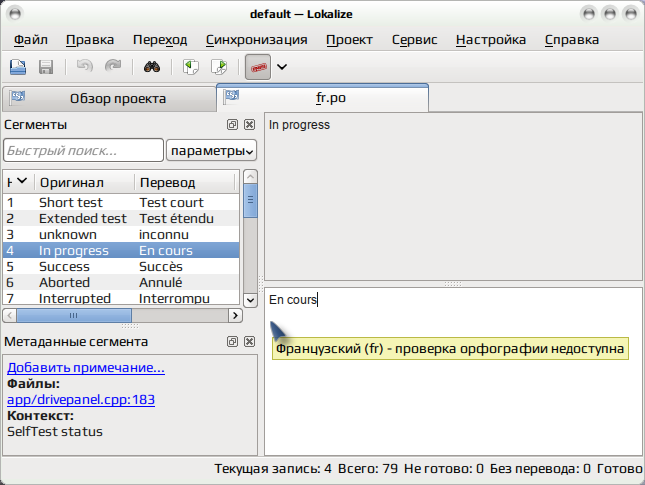Click the horizontal scrollbar thumb in segments
Viewport: 645px width, 485px height.
pyautogui.click(x=74, y=316)
